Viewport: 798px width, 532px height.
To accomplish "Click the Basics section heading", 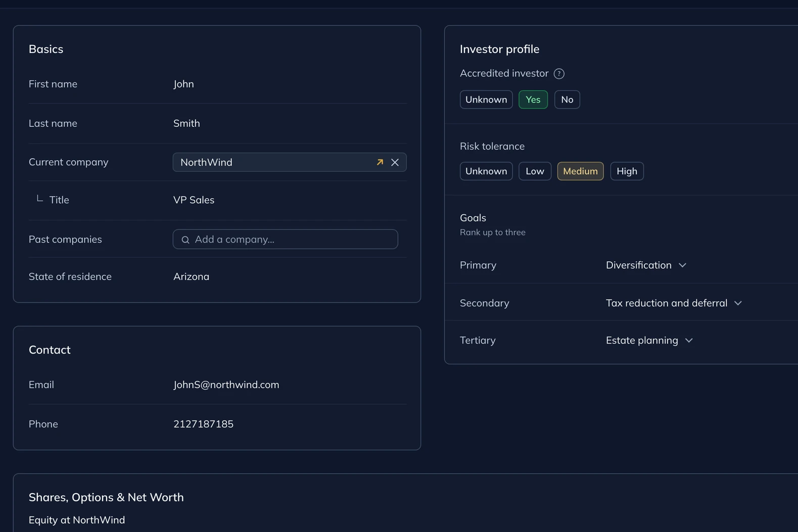I will [x=46, y=49].
